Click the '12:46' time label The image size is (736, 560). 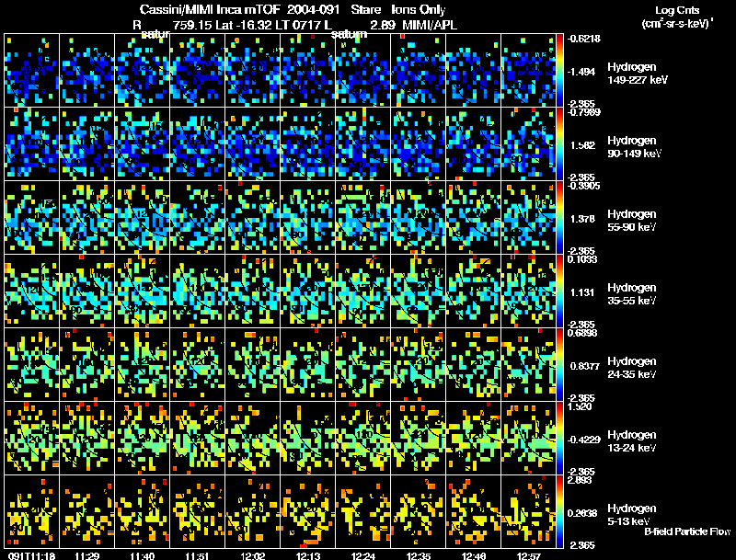(x=473, y=555)
